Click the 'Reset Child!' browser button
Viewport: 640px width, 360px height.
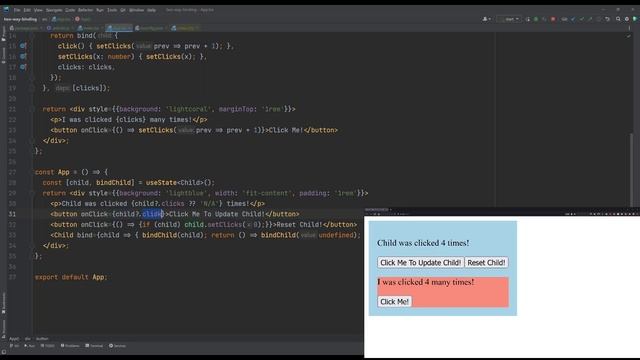coord(486,262)
